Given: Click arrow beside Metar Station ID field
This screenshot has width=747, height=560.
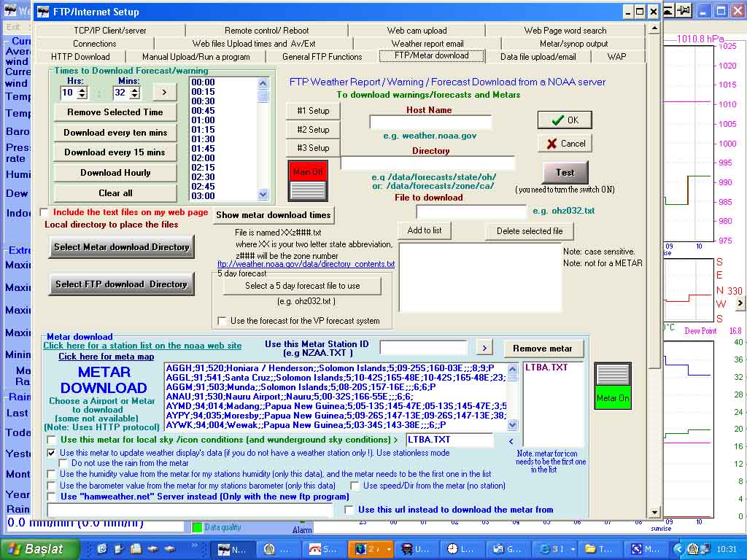Looking at the screenshot, I should [484, 348].
